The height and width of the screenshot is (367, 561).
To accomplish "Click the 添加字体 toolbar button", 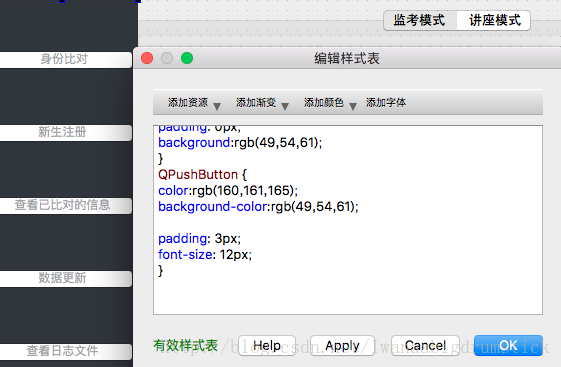I will (386, 103).
